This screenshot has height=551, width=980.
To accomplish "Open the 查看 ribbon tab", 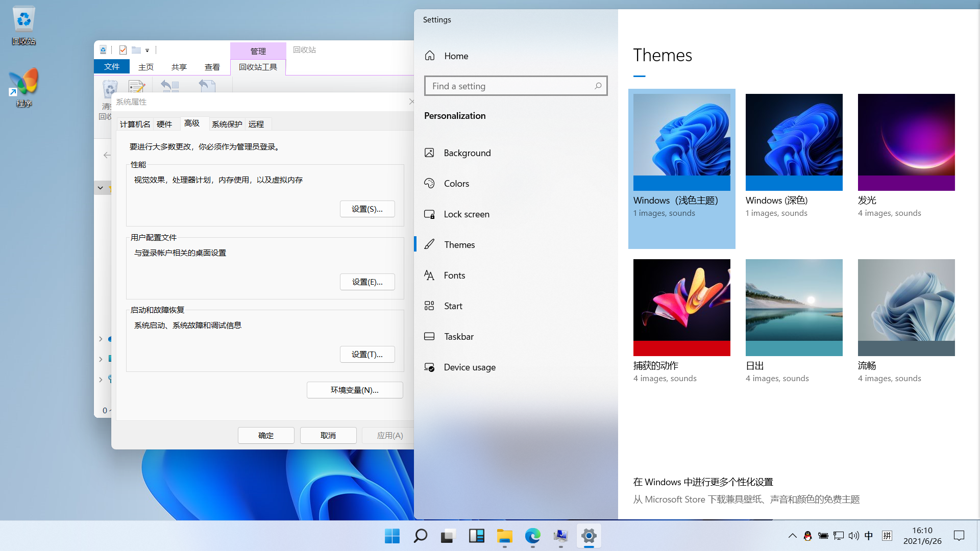I will pos(212,67).
